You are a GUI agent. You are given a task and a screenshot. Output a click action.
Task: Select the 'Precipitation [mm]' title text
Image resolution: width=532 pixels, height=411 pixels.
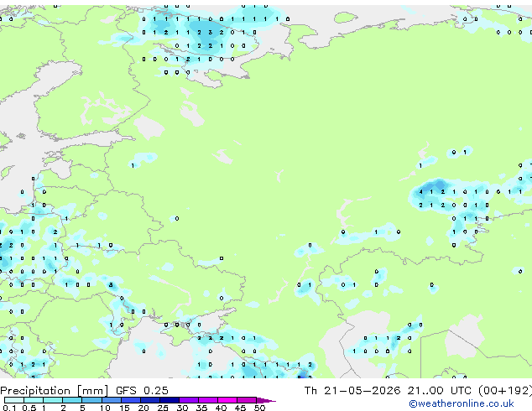(55, 391)
